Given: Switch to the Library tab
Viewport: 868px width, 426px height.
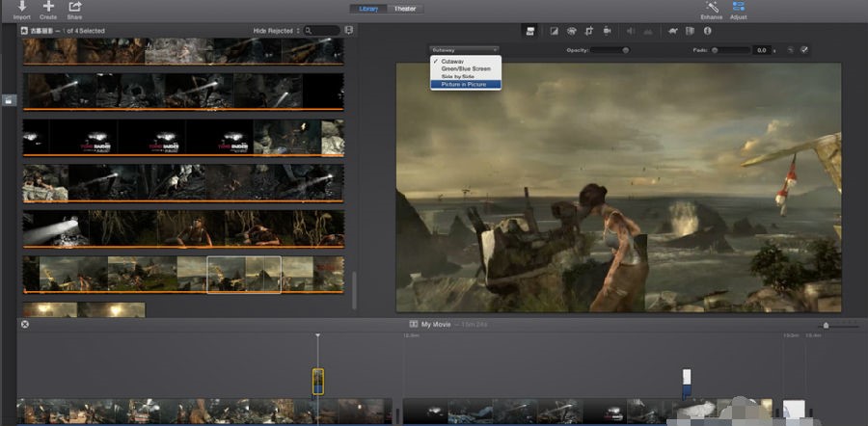Looking at the screenshot, I should [x=368, y=9].
